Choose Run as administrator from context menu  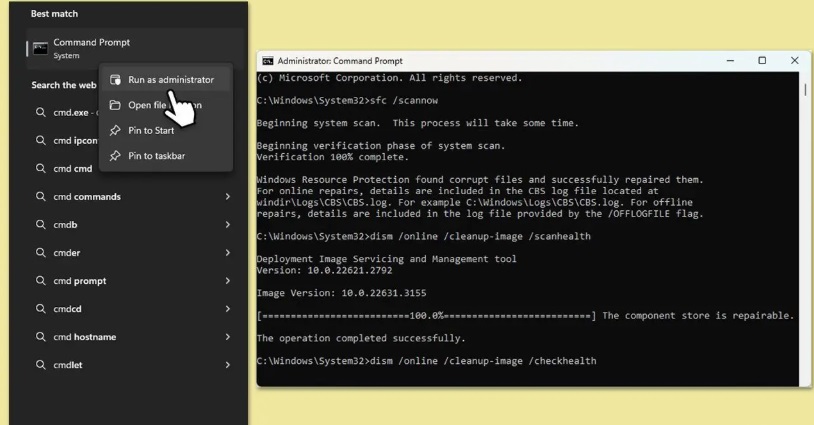166,79
